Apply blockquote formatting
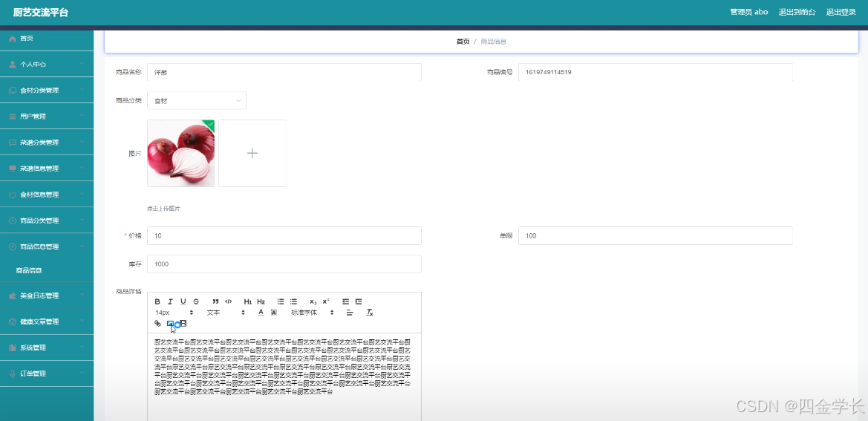Screen dimensions: 868x421 [x=215, y=301]
